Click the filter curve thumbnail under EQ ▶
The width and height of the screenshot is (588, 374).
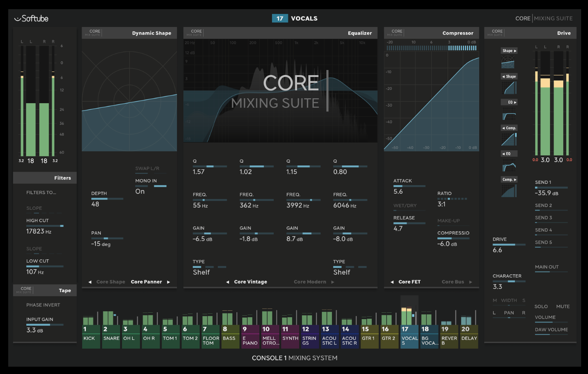(x=509, y=113)
